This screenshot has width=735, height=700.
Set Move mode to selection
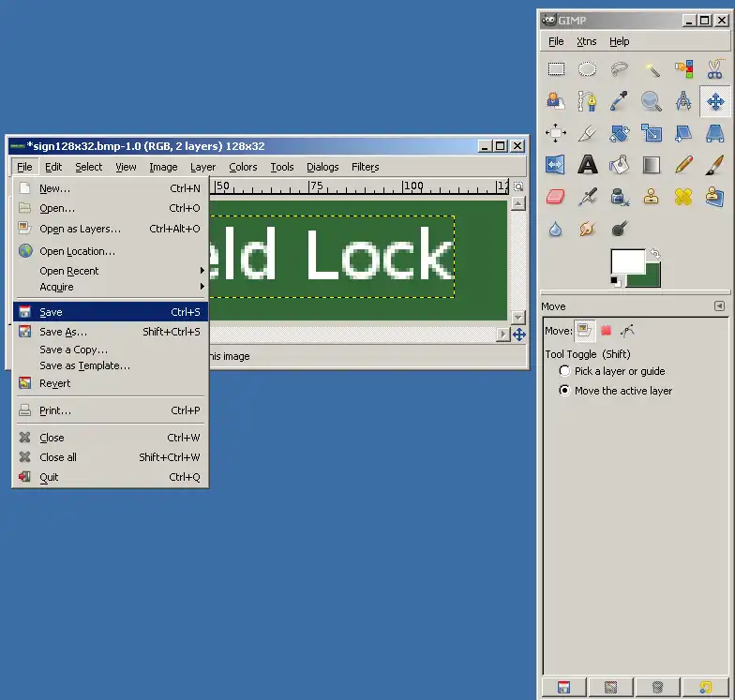coord(606,330)
